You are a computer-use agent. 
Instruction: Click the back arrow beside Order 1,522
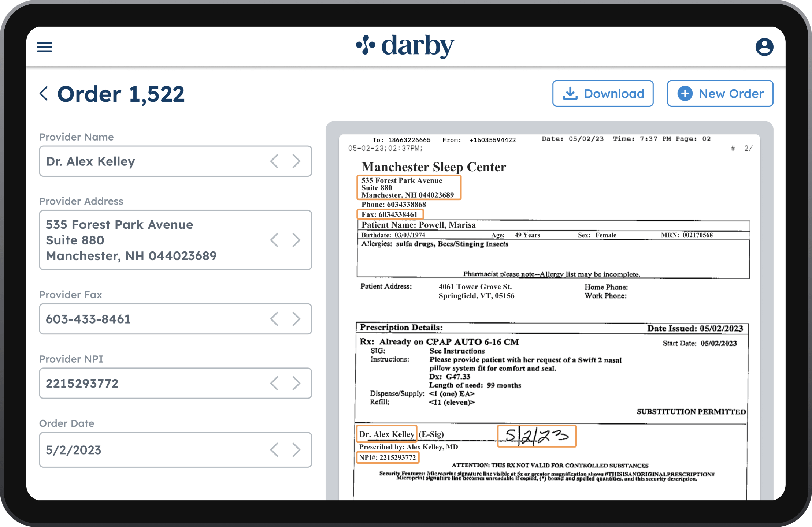point(44,94)
